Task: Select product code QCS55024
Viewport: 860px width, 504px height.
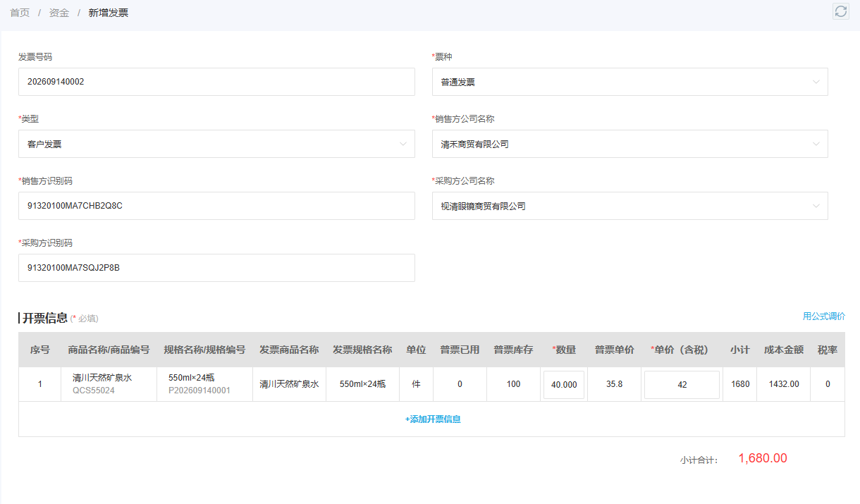Action: point(94,390)
